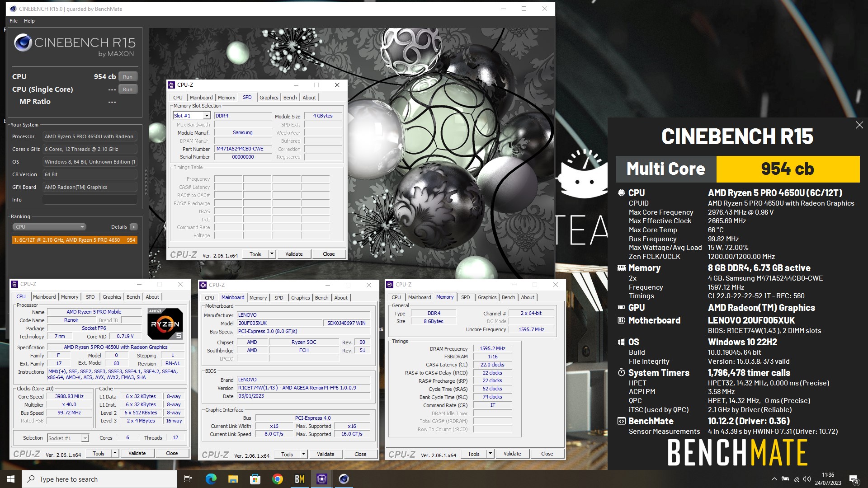Click Validate in CPU-Z CPU window
Screen dimensions: 868x488
click(137, 453)
